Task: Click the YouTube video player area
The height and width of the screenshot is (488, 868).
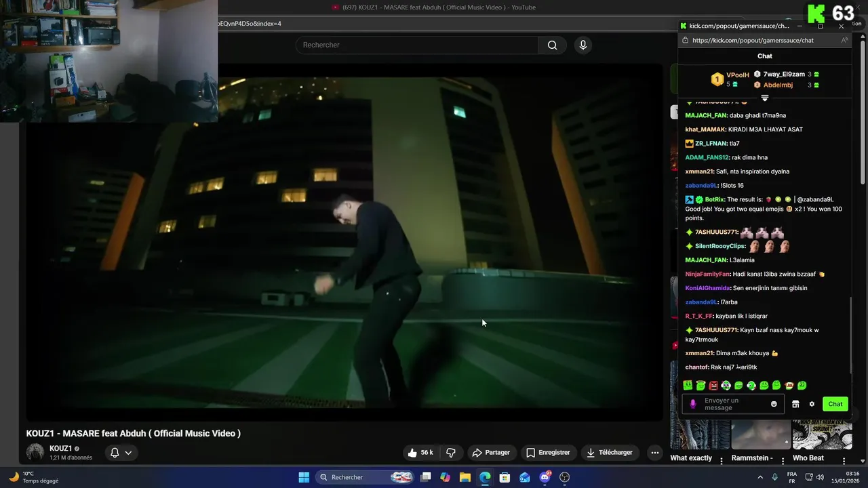Action: tap(344, 242)
